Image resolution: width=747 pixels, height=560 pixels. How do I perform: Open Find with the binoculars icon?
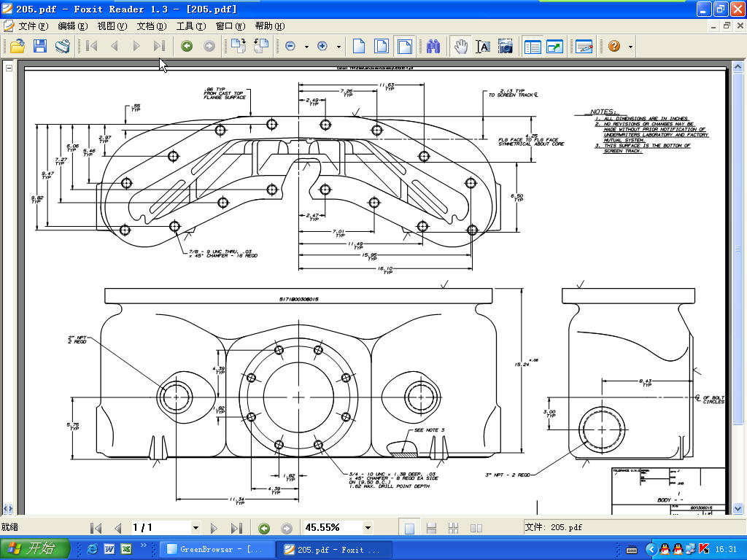[433, 46]
